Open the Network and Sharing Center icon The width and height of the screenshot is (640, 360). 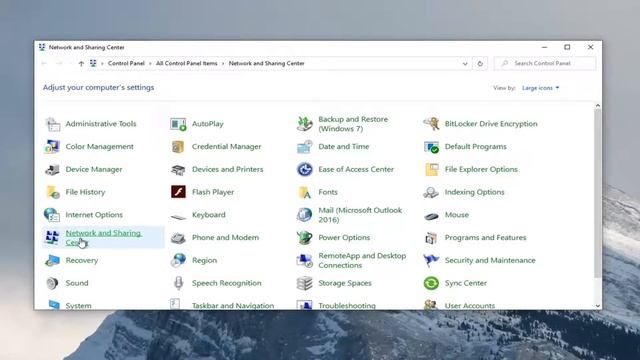pos(53,238)
